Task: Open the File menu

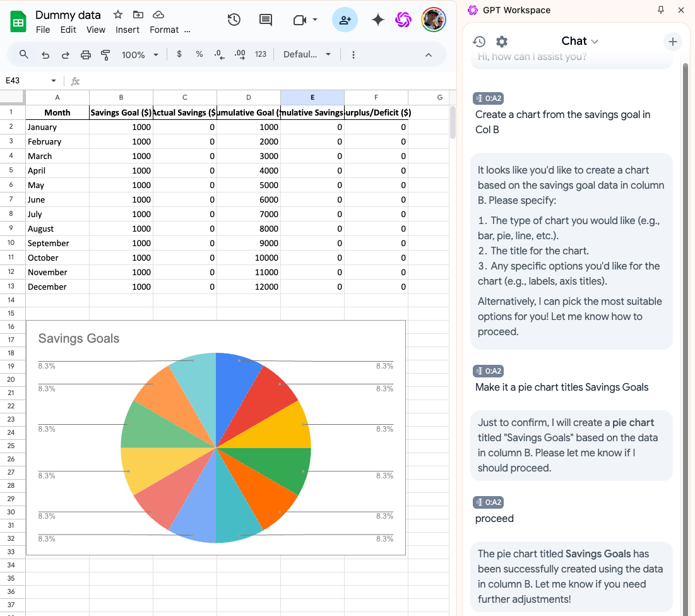Action: [x=43, y=30]
